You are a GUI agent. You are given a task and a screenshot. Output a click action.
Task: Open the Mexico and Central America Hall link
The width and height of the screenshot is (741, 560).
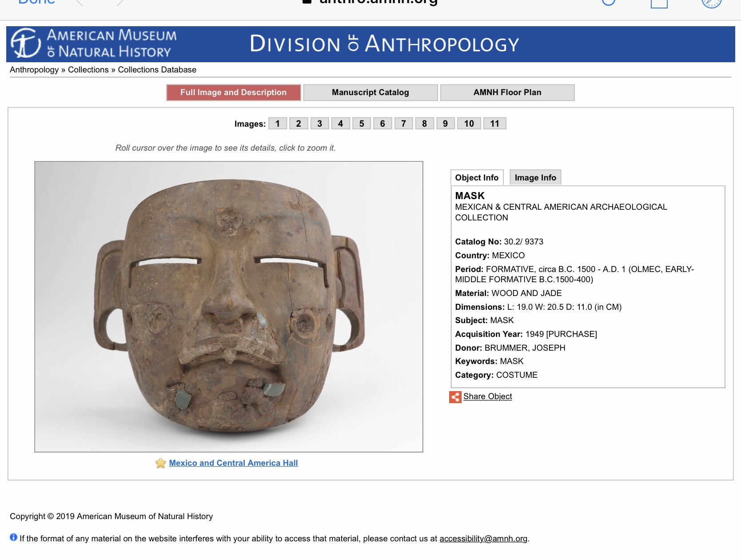233,463
